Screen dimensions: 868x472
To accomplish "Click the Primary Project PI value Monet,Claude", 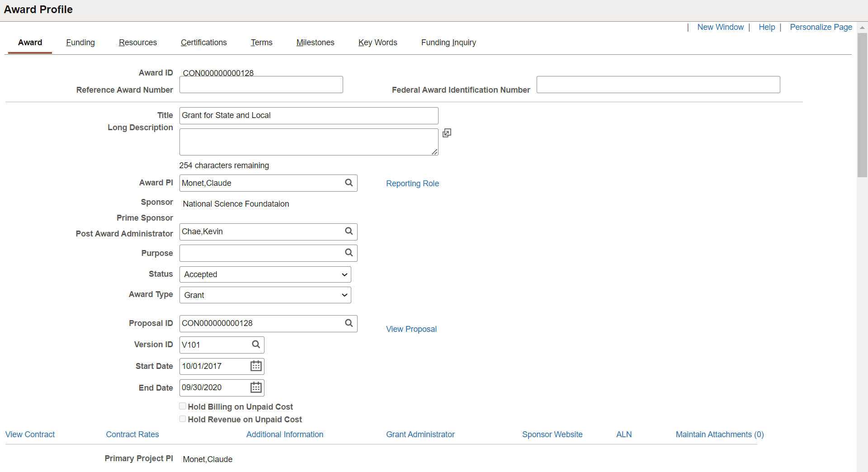I will pos(208,459).
